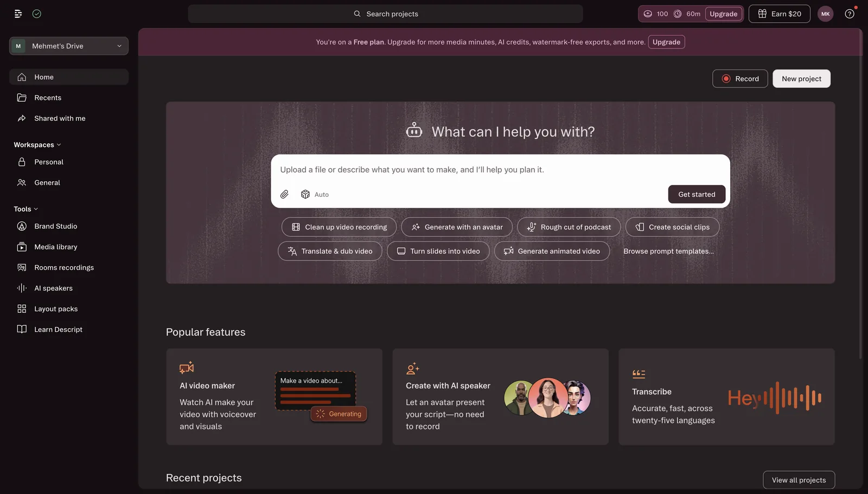Open Brand Studio
The height and width of the screenshot is (494, 868).
[x=69, y=226]
